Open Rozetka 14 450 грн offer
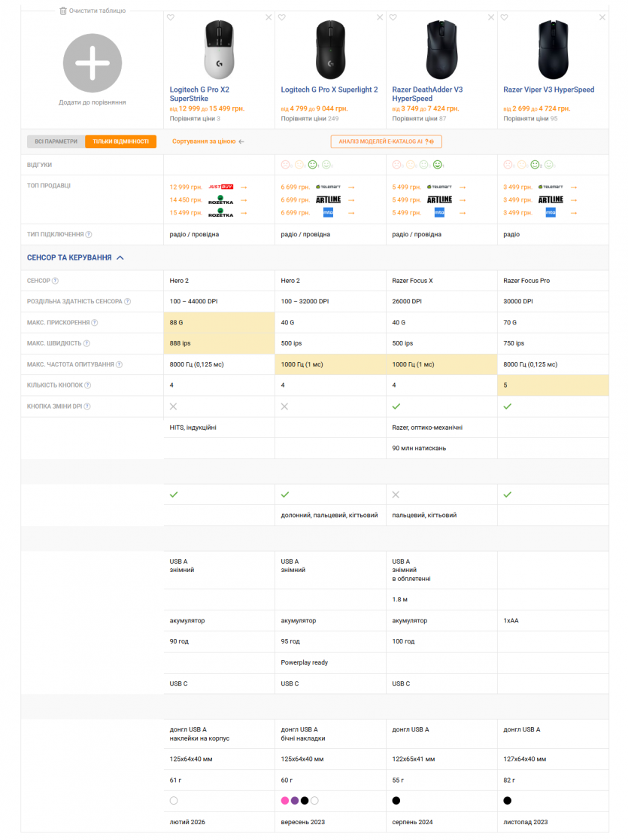 [220, 200]
